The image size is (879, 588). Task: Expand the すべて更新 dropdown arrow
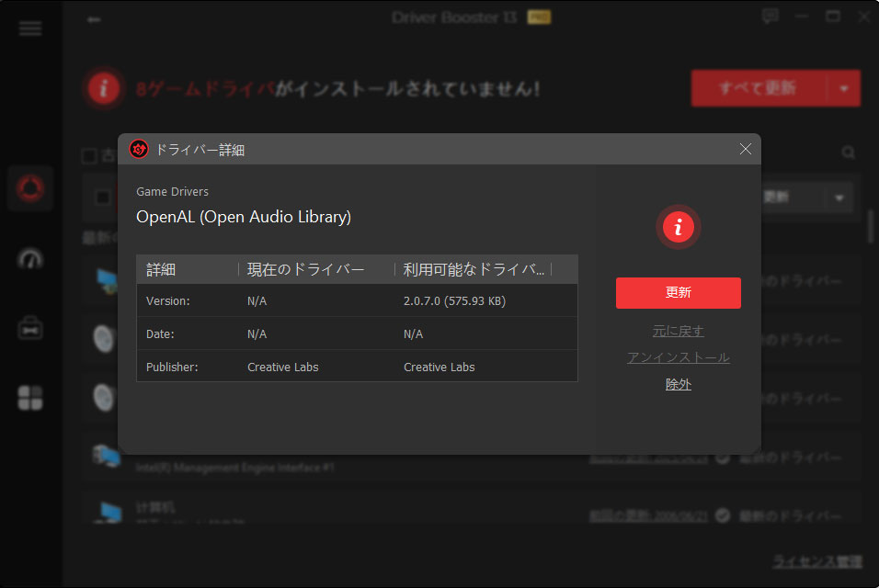[x=844, y=88]
